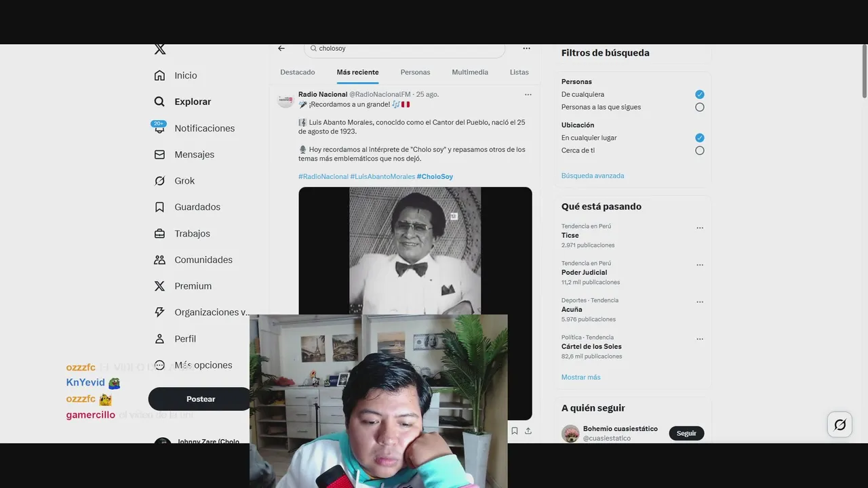This screenshot has width=868, height=488.
Task: Open Comunidades people icon
Action: tap(159, 260)
